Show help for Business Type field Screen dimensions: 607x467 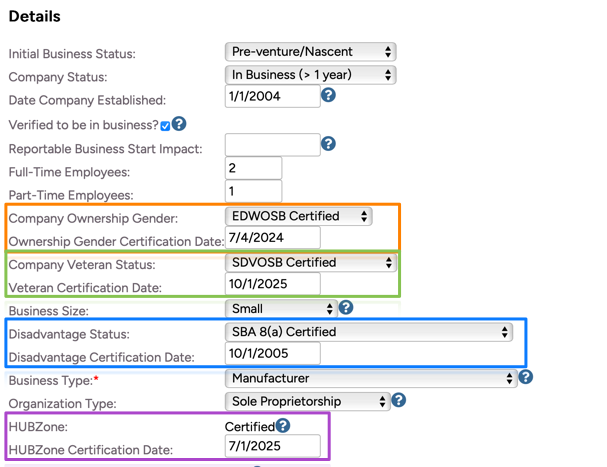526,377
